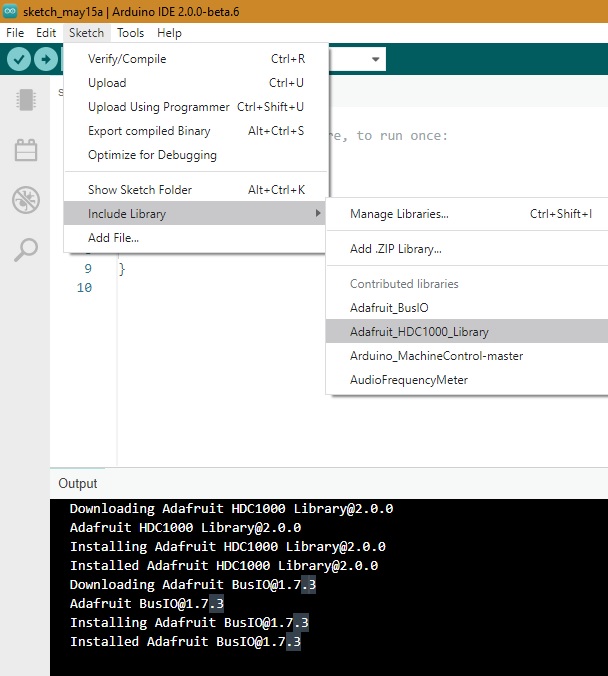Image resolution: width=608 pixels, height=676 pixels.
Task: Click 'Installing Adafruit BusIO@1.7.3' output line
Action: pyautogui.click(x=189, y=623)
